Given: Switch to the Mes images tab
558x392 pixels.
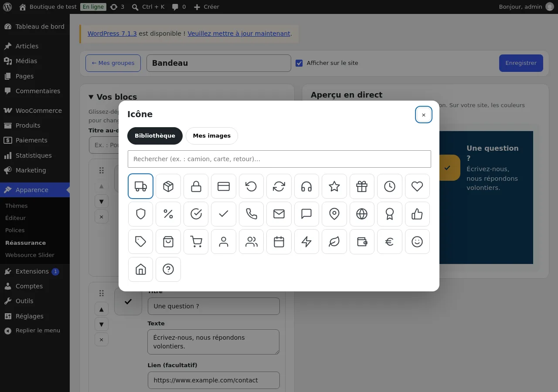Looking at the screenshot, I should tap(212, 136).
